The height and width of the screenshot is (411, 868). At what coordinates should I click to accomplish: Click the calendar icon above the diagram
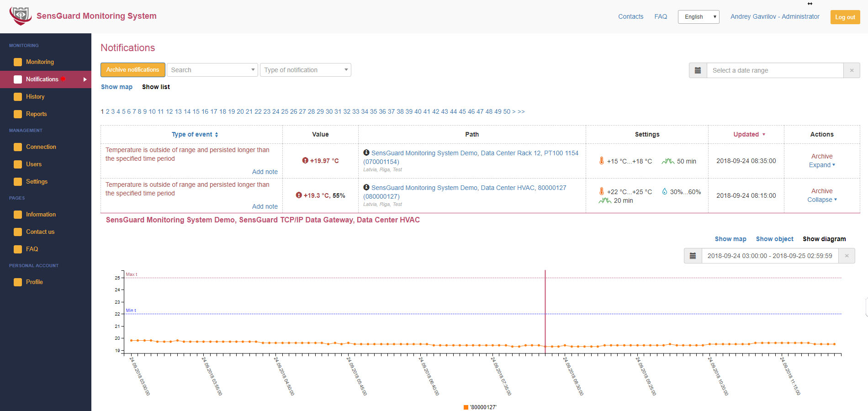693,256
